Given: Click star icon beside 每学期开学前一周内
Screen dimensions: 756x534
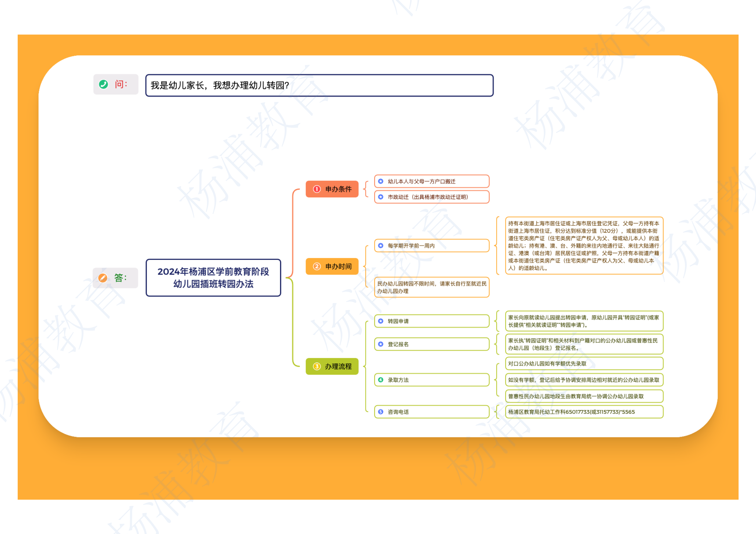Looking at the screenshot, I should point(381,246).
